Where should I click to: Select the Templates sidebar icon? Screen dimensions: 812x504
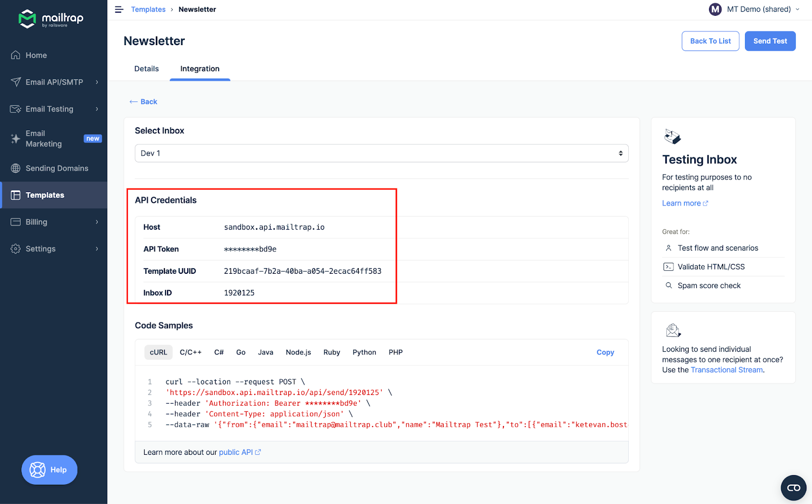click(x=15, y=195)
